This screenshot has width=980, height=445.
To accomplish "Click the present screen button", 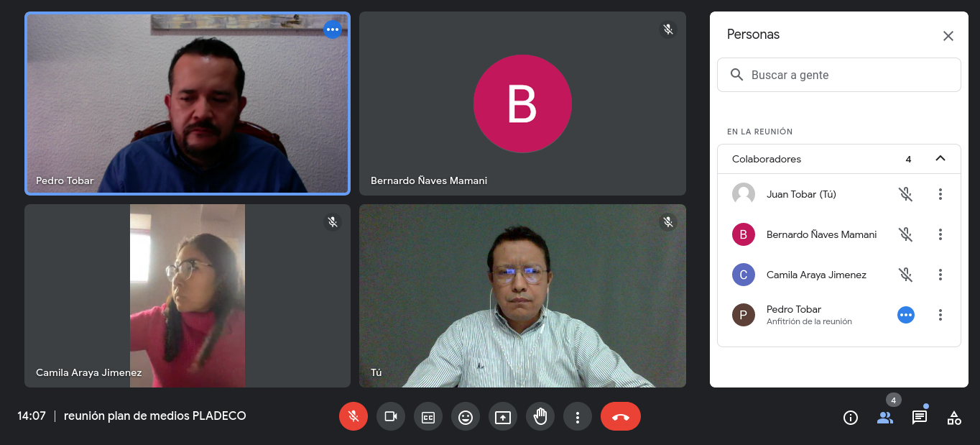I will tap(503, 416).
